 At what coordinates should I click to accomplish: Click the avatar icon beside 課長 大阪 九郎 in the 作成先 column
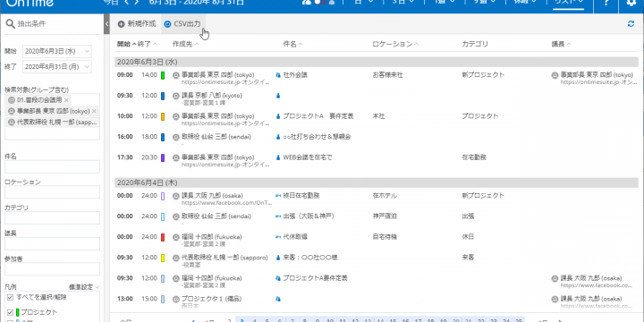pyautogui.click(x=176, y=196)
